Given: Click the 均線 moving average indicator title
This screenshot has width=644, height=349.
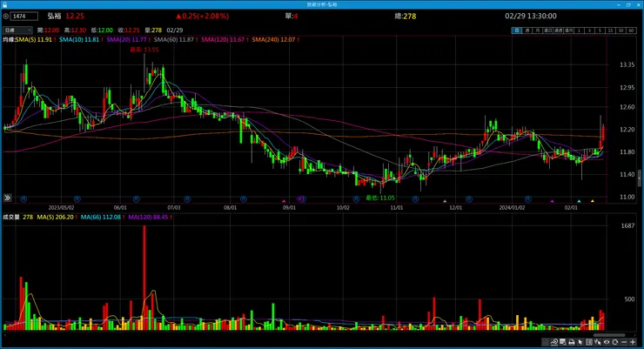Looking at the screenshot, I should coord(9,40).
